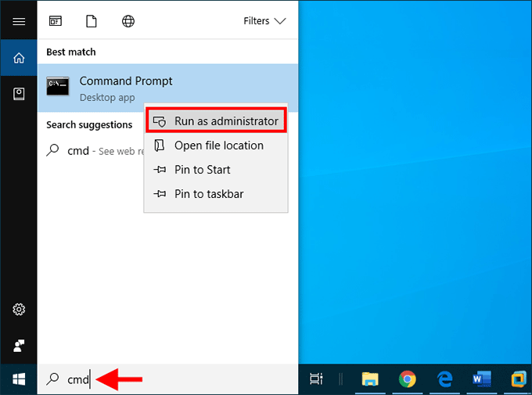Open the notebook icon in sidebar

click(19, 94)
